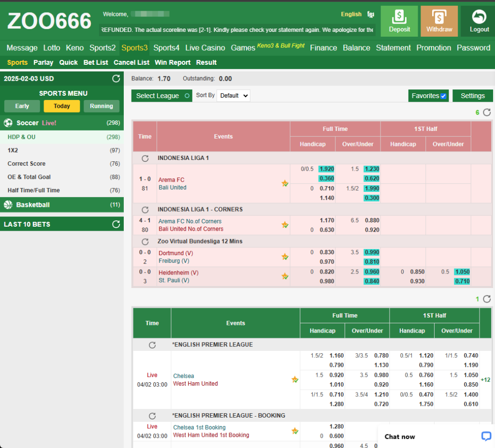The width and height of the screenshot is (495, 448).
Task: Click Heidenheim 1st half over odds 1.050
Action: (x=462, y=272)
